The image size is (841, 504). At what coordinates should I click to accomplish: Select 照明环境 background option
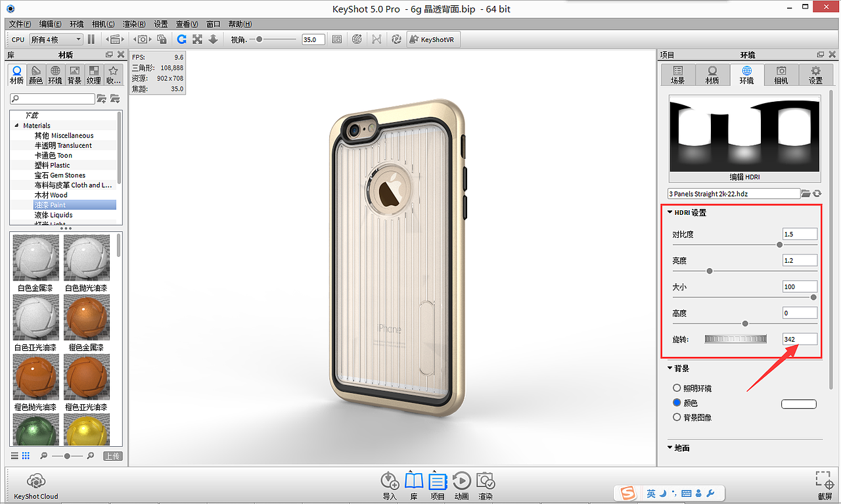(x=677, y=388)
